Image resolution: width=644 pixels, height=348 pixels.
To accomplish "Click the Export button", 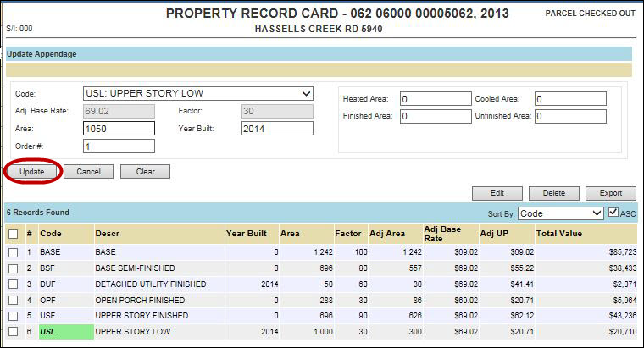I will point(610,193).
